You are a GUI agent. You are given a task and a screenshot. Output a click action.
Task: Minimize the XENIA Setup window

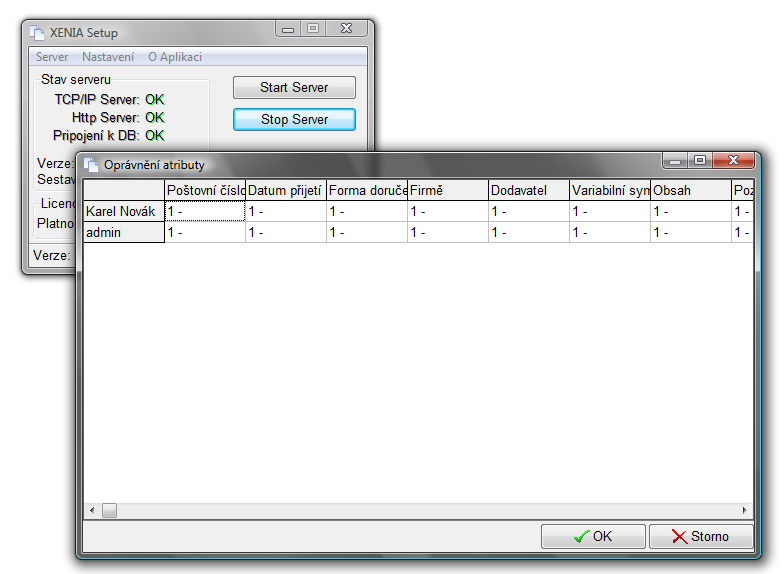[288, 28]
